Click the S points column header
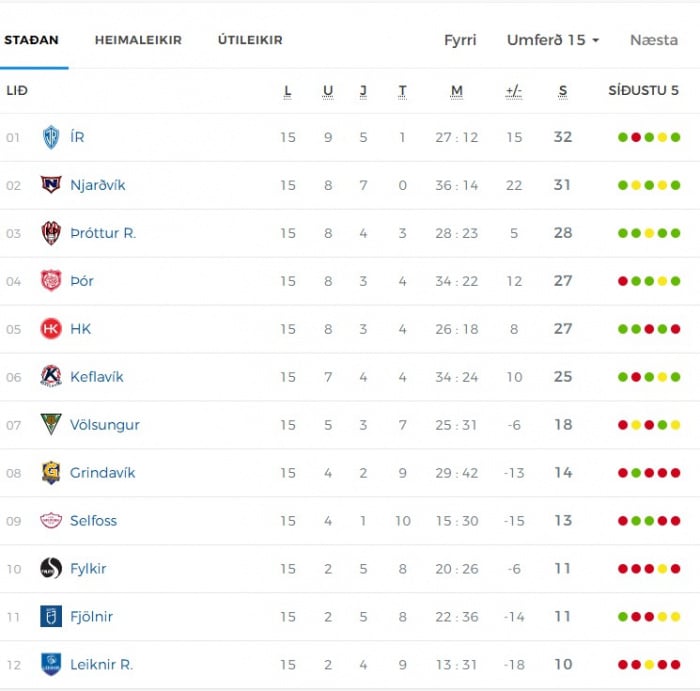 click(563, 92)
